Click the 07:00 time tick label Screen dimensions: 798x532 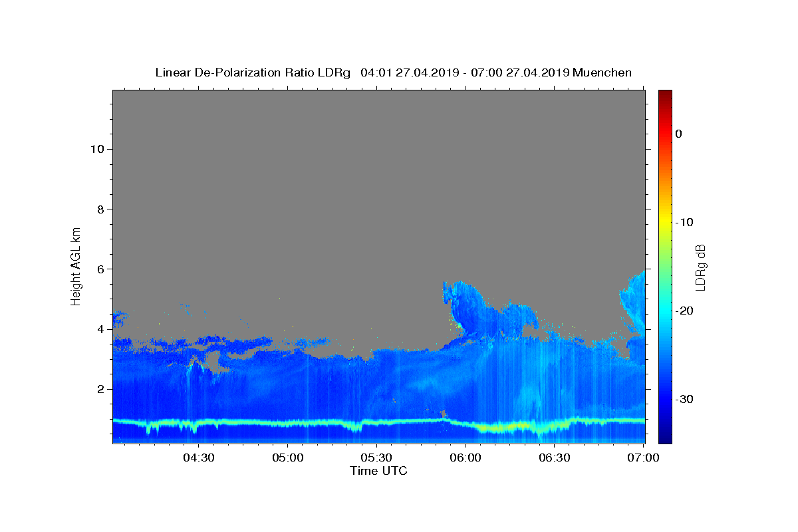coord(644,458)
